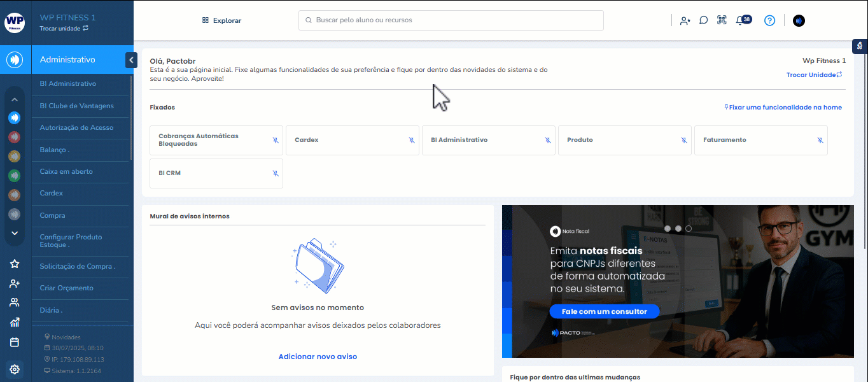
Task: Click the search field for aluno ou recursos
Action: pyautogui.click(x=451, y=20)
